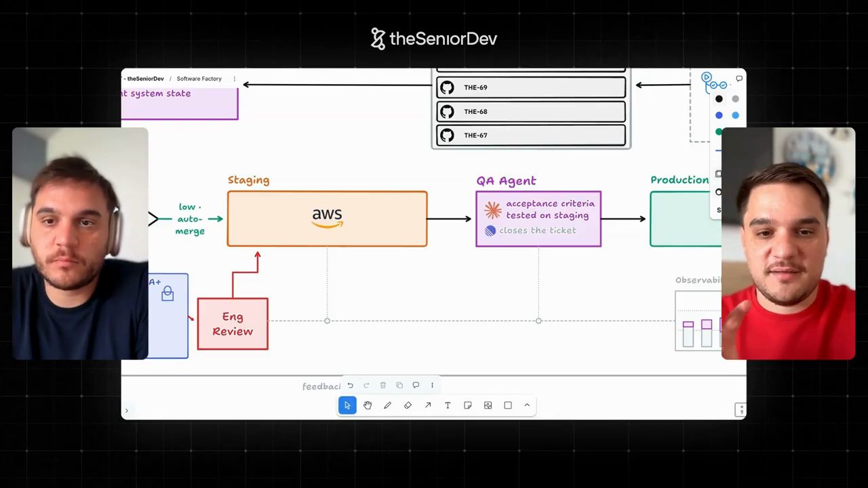Undo the last canvas action

pyautogui.click(x=350, y=385)
